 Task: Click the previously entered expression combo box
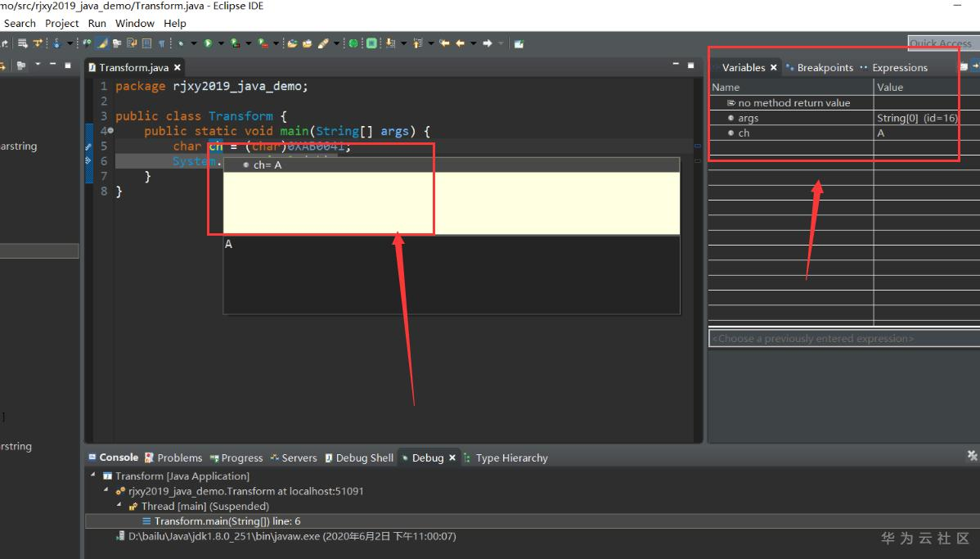[x=844, y=338]
